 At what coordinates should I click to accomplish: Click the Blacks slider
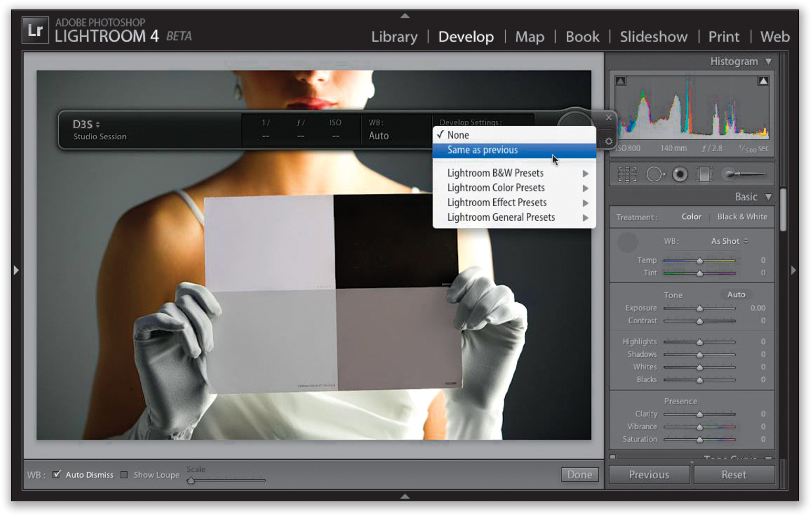tap(700, 380)
